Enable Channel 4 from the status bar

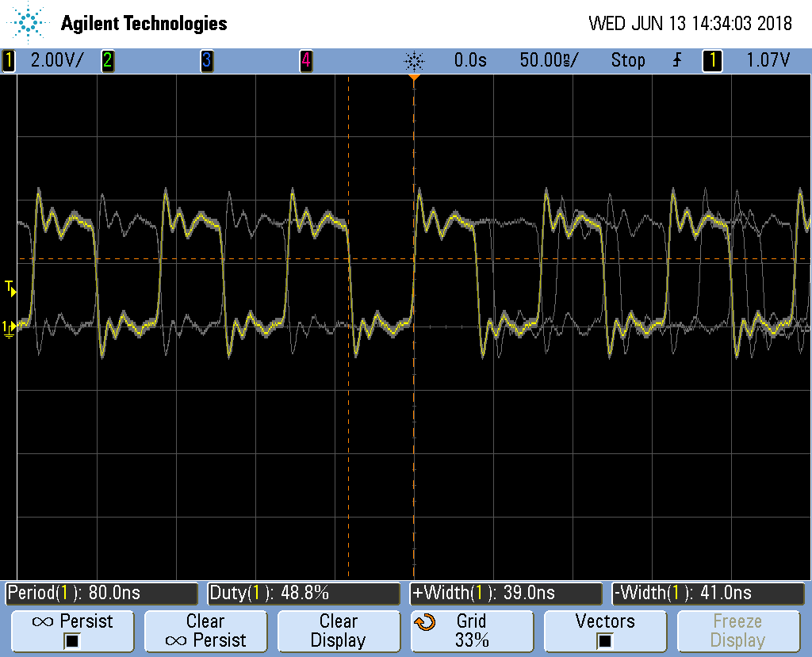coord(306,60)
